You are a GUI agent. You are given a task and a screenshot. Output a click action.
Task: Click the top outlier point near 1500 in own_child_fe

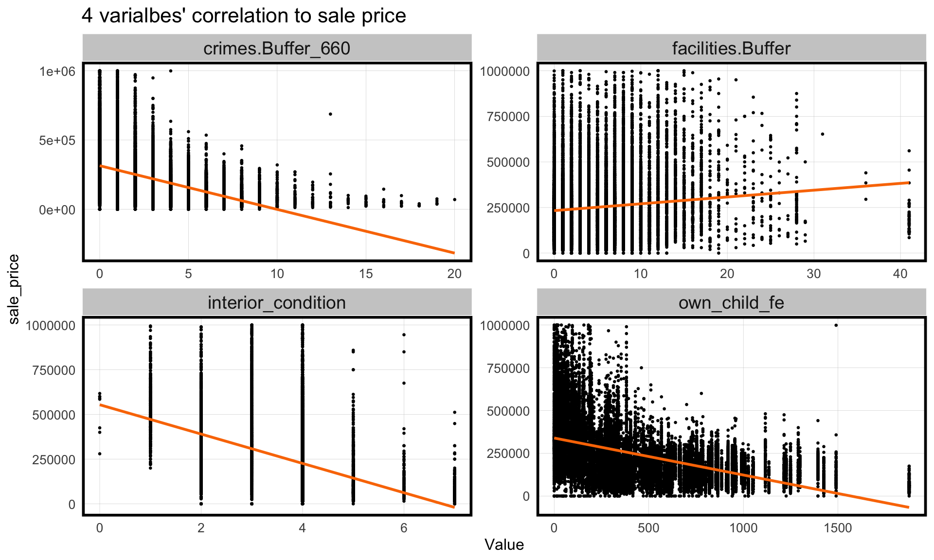836,325
